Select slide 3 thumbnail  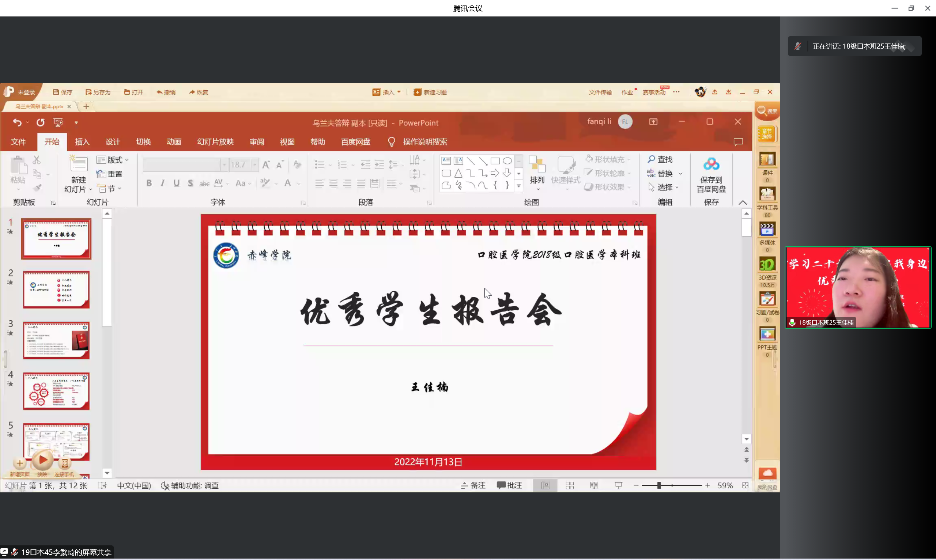[56, 340]
